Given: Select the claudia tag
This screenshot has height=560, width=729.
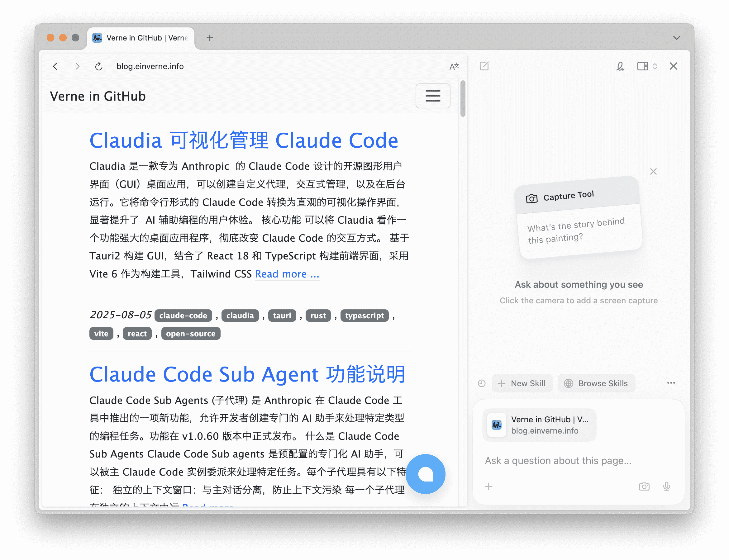Looking at the screenshot, I should (x=240, y=315).
